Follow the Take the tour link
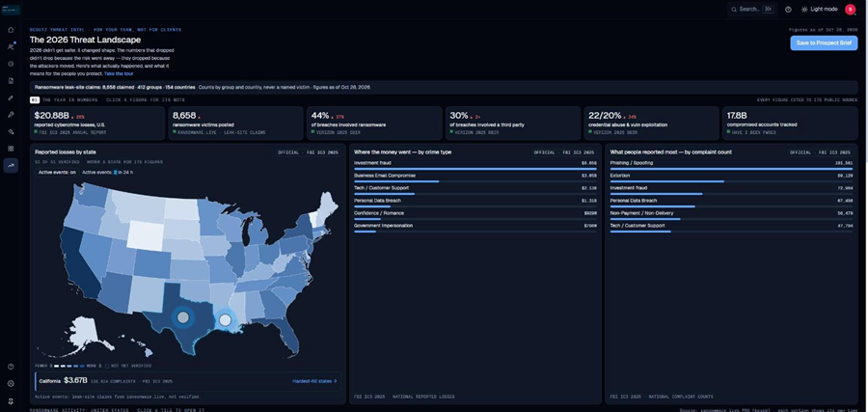The width and height of the screenshot is (868, 412). pyautogui.click(x=119, y=73)
